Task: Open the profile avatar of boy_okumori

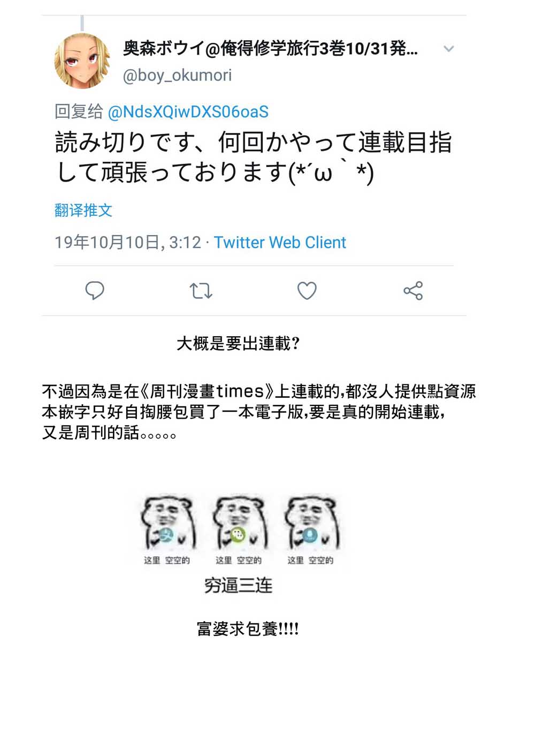Action: click(82, 61)
